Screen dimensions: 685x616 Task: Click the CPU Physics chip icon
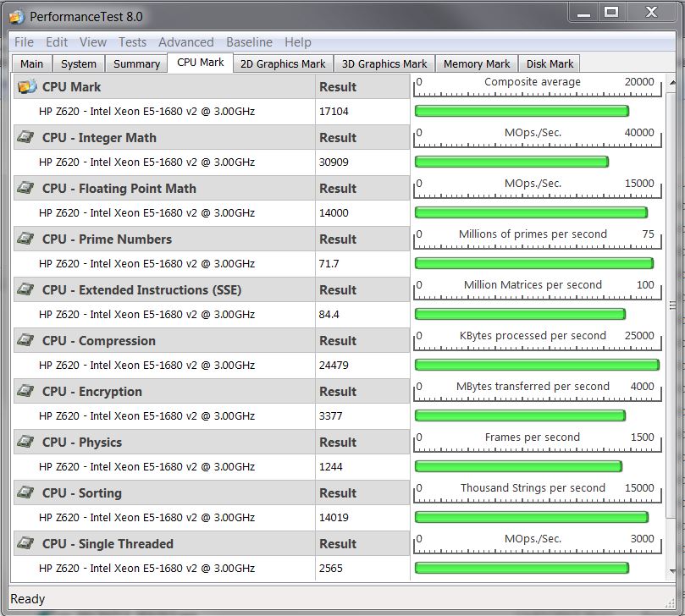(25, 442)
